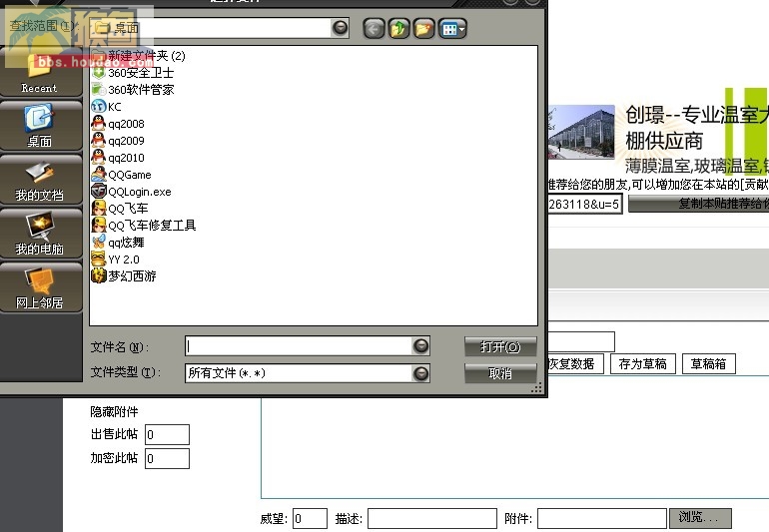Click the greenhouse ad thumbnail image
Image resolution: width=769 pixels, height=532 pixels.
pyautogui.click(x=581, y=132)
